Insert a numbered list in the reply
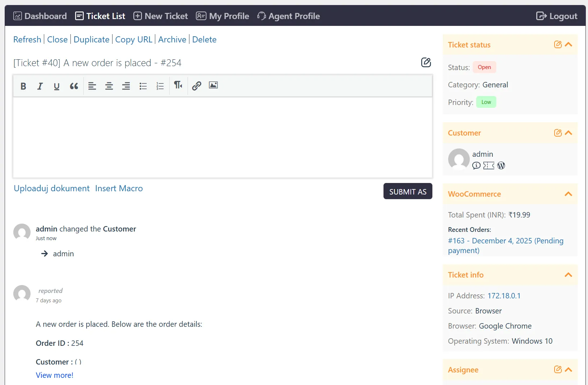 pyautogui.click(x=160, y=86)
